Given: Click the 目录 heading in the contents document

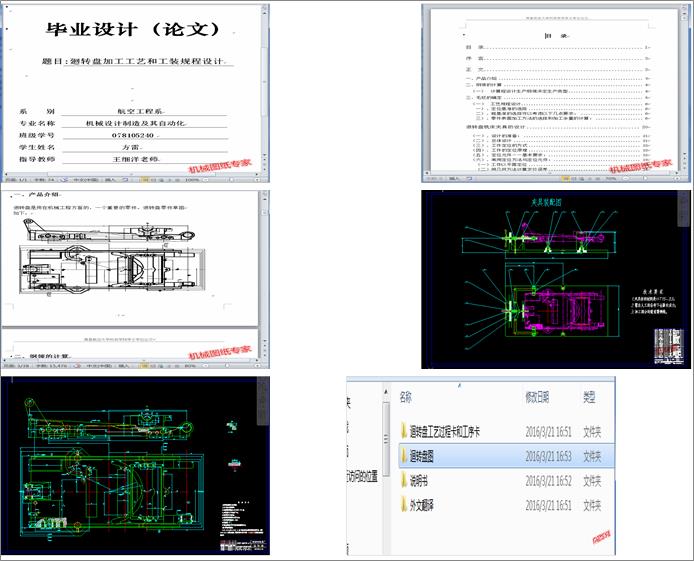Looking at the screenshot, I should tap(556, 36).
